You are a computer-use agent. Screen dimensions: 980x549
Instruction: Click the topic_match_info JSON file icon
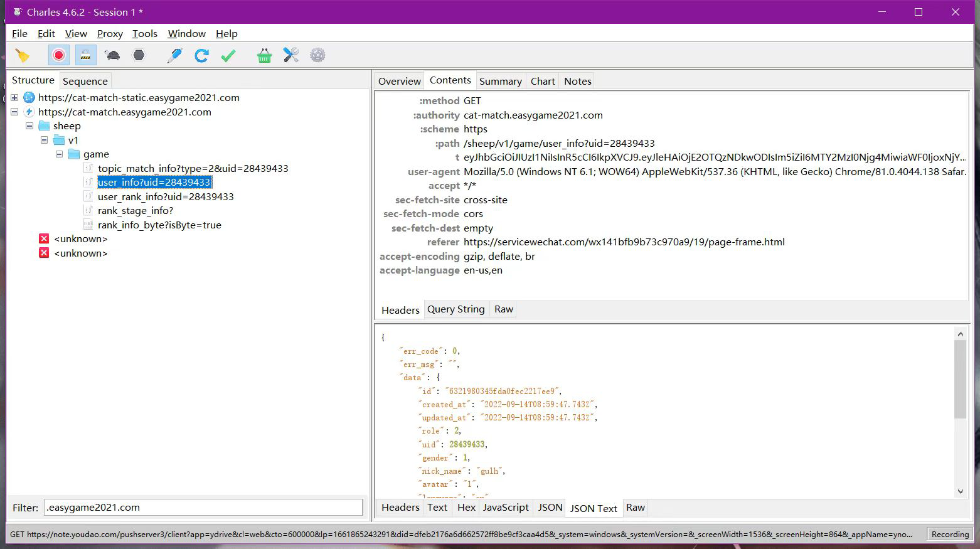88,169
